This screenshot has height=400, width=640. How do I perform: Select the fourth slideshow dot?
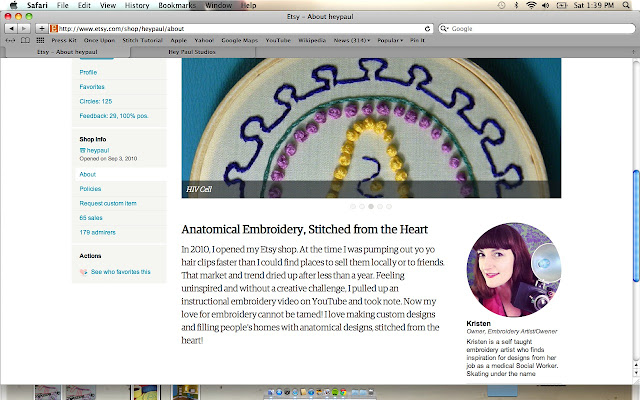(x=380, y=207)
